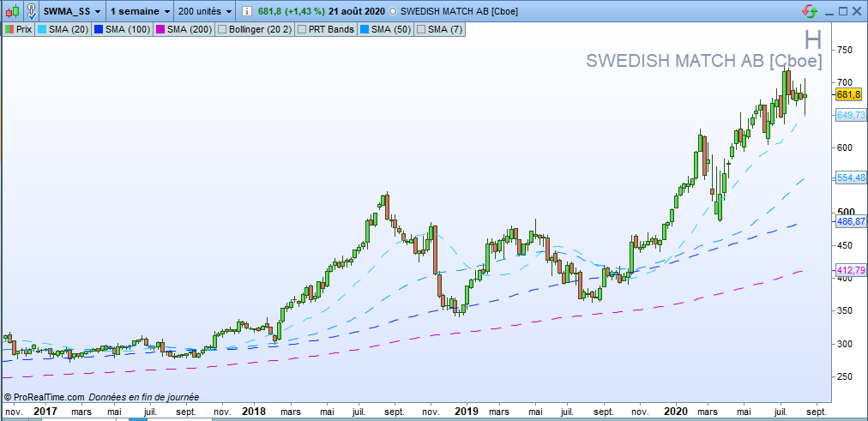Click the magenta 412,79 SMA value label
Screen dimensions: 868x421
click(x=850, y=270)
